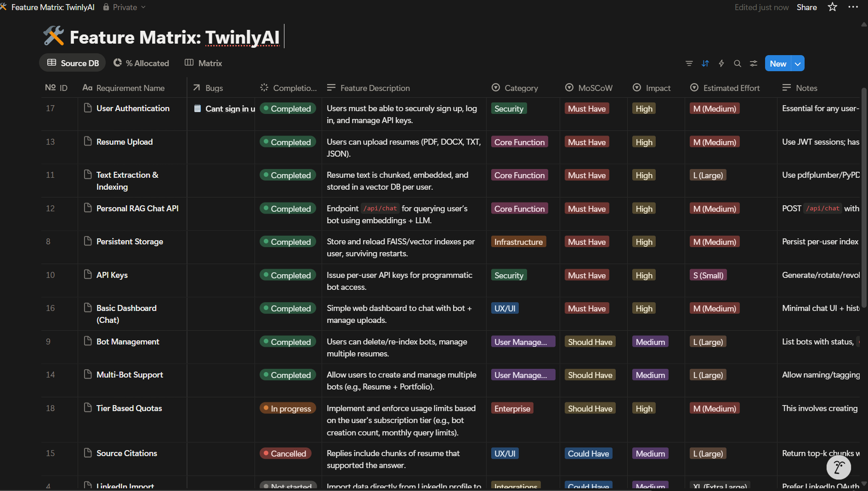Open the help assistant floating button

[x=839, y=468]
